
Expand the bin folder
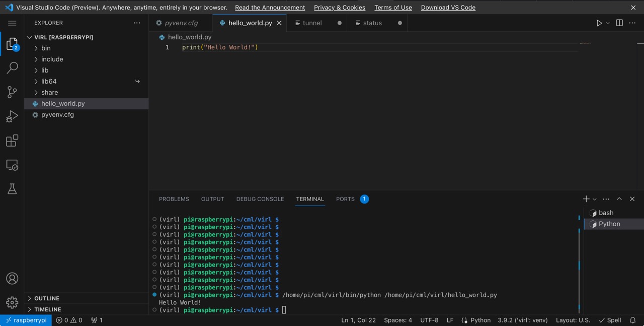coord(86,48)
